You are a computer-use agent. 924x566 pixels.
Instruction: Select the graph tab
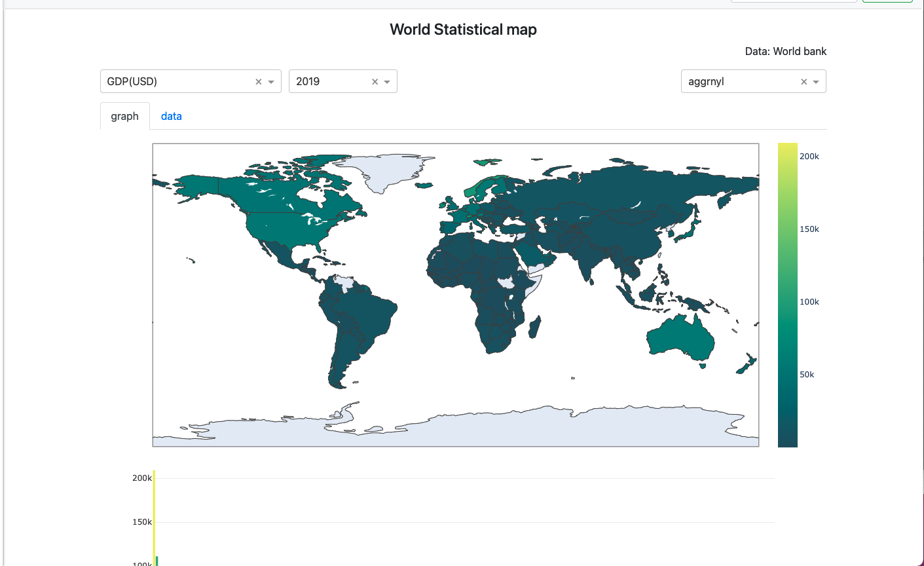coord(124,116)
